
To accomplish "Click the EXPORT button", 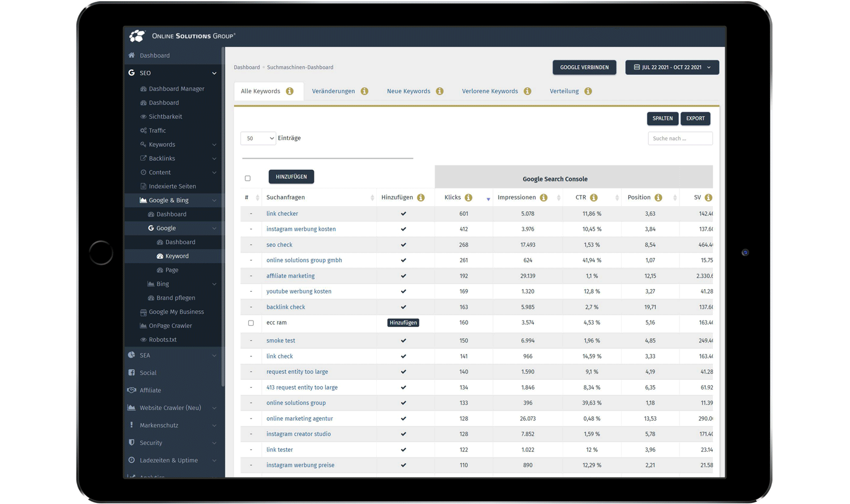I will coord(695,118).
